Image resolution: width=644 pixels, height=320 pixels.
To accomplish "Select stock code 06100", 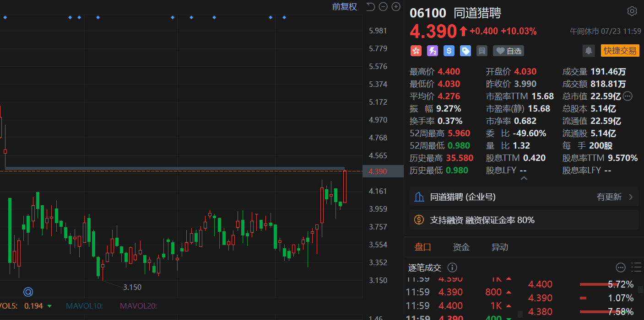I will coord(428,12).
